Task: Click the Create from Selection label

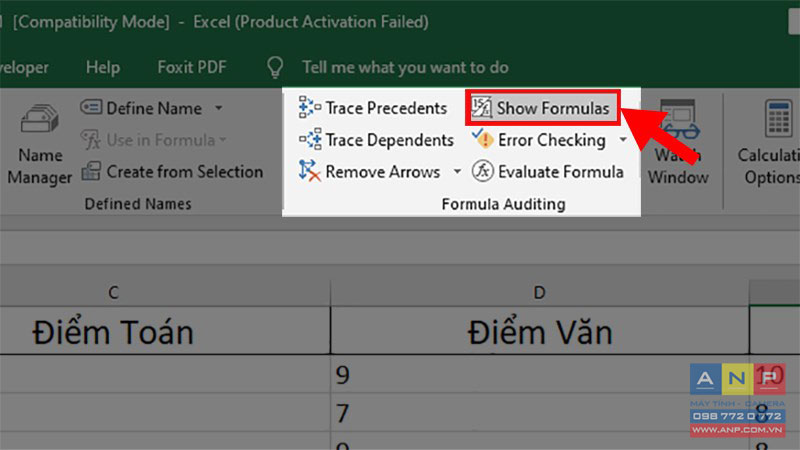Action: 185,172
